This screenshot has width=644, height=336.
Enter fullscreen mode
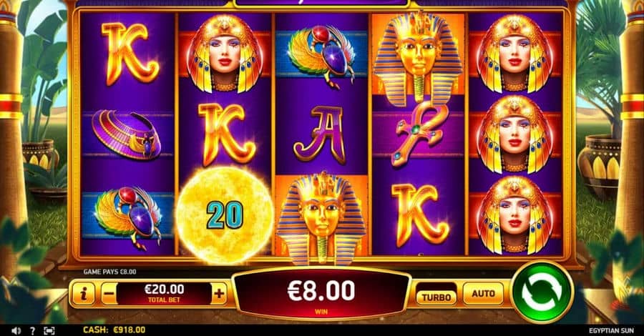(49, 330)
